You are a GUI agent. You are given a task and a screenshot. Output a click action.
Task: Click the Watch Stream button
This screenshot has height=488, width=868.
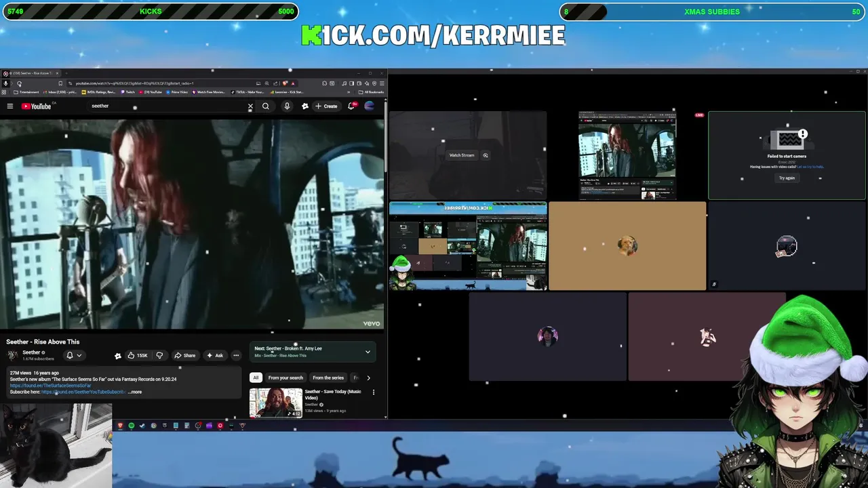(462, 155)
